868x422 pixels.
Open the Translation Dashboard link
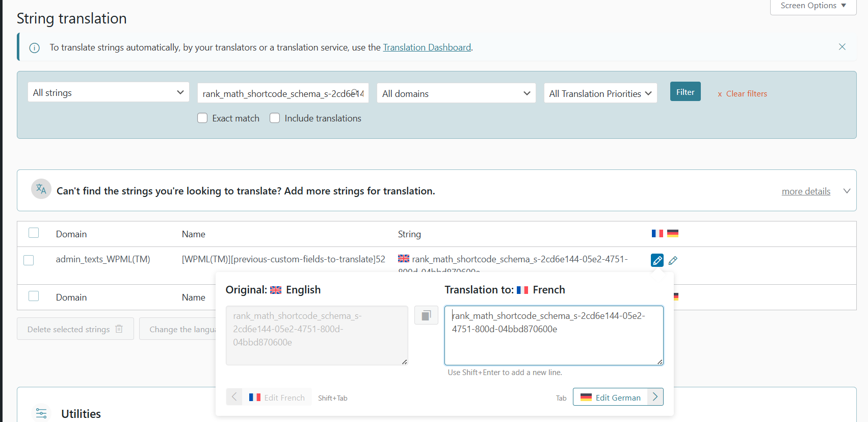[x=427, y=47]
